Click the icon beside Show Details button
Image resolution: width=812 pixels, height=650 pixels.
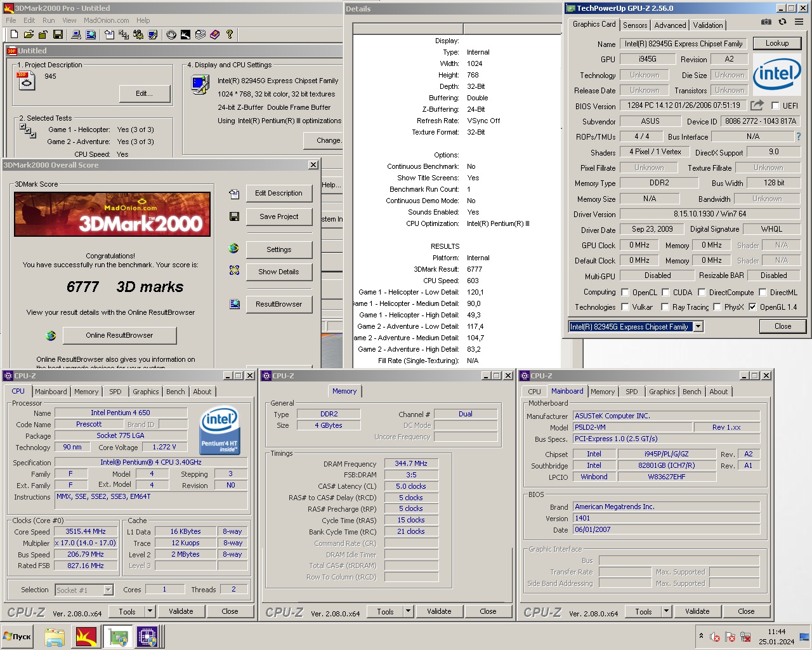pyautogui.click(x=234, y=270)
